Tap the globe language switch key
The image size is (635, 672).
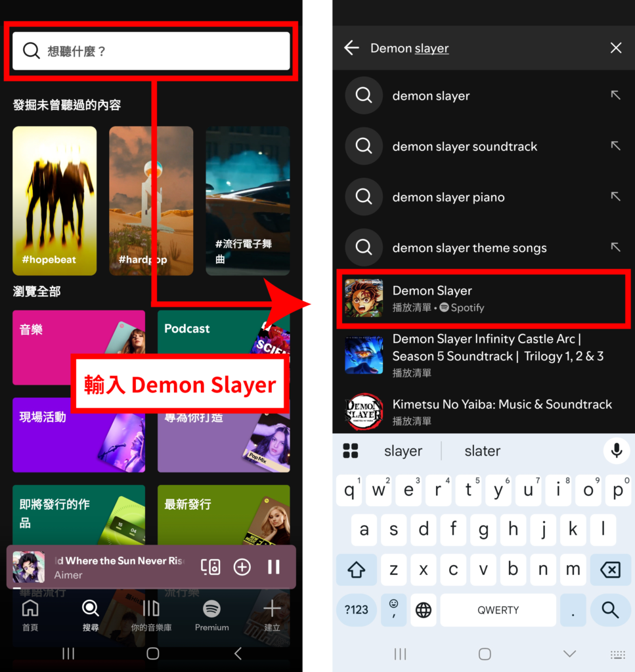point(423,610)
